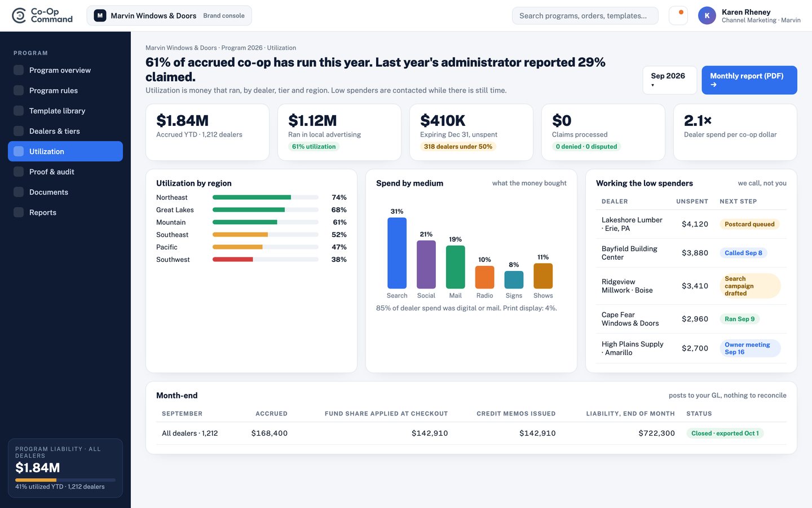Click the Program rules sidebar icon
This screenshot has height=508, width=812.
(19, 90)
